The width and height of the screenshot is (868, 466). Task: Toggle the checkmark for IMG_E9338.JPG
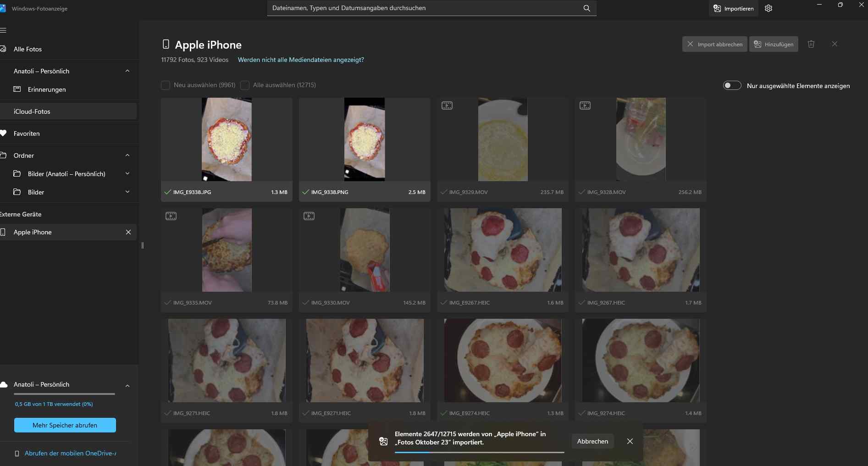(168, 192)
